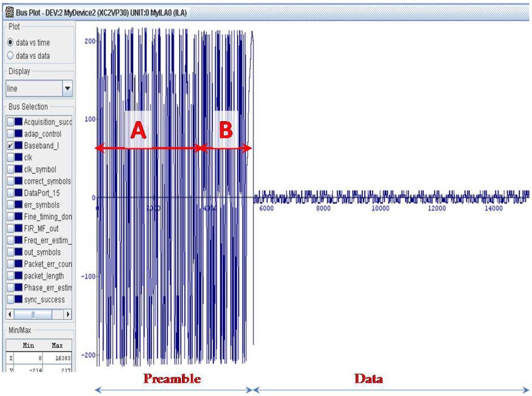Click the sync_success color square
The height and width of the screenshot is (396, 532).
(x=19, y=300)
